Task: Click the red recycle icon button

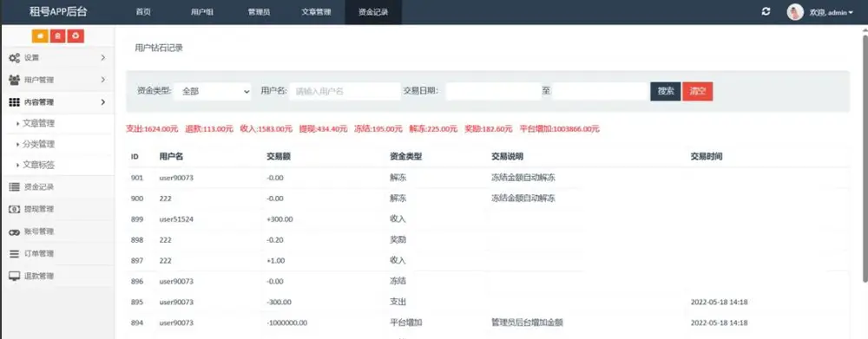Action: (x=76, y=36)
